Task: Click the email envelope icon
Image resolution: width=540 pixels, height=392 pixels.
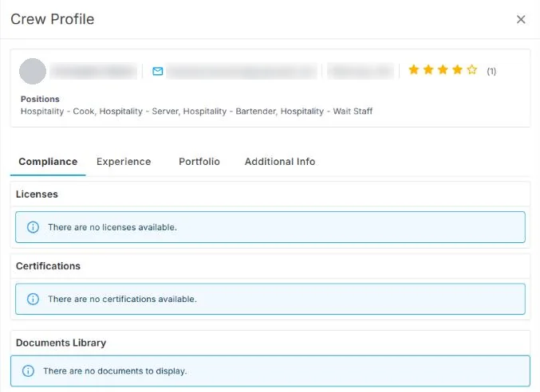Action: coord(158,71)
